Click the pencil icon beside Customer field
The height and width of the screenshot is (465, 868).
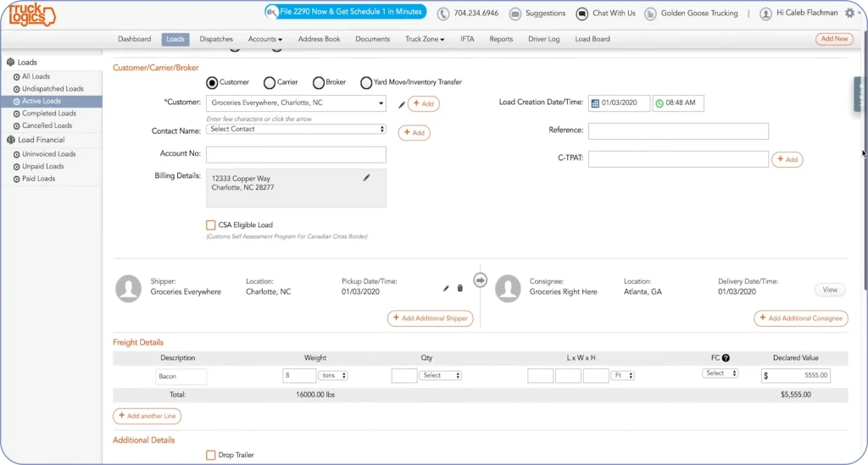click(401, 104)
